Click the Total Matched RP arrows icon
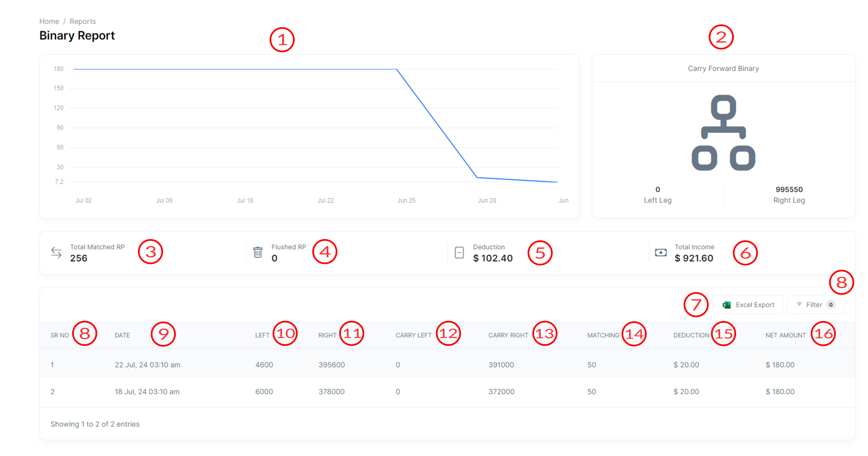 [x=56, y=252]
